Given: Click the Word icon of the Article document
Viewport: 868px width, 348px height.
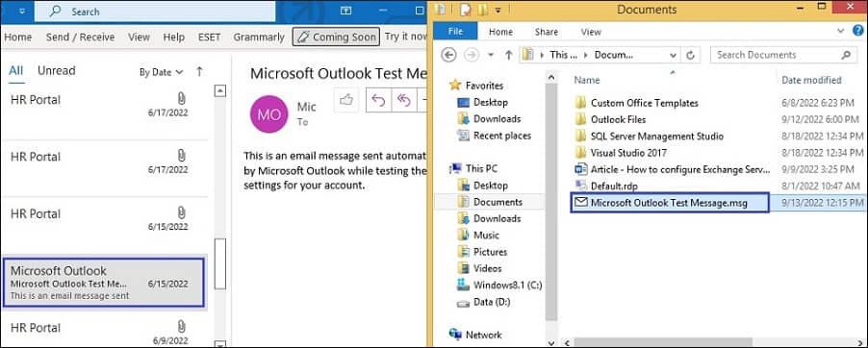Looking at the screenshot, I should point(580,169).
